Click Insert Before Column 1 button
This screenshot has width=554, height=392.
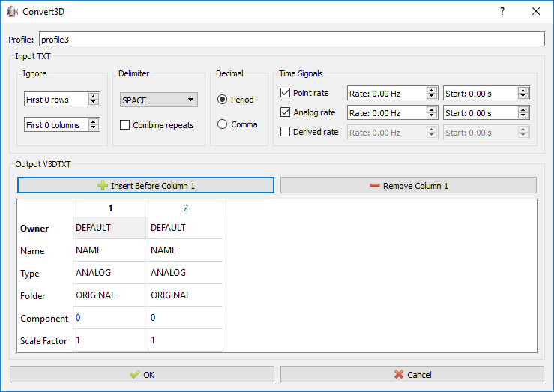145,185
